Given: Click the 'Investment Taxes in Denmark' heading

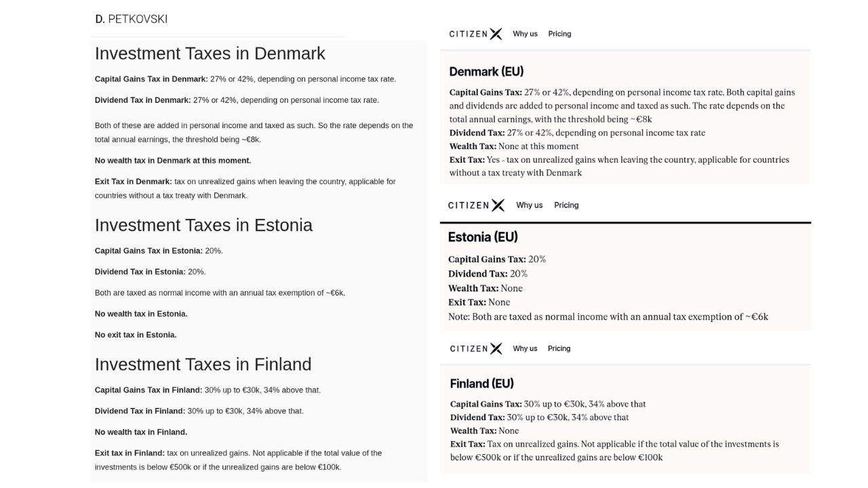Looking at the screenshot, I should point(210,54).
